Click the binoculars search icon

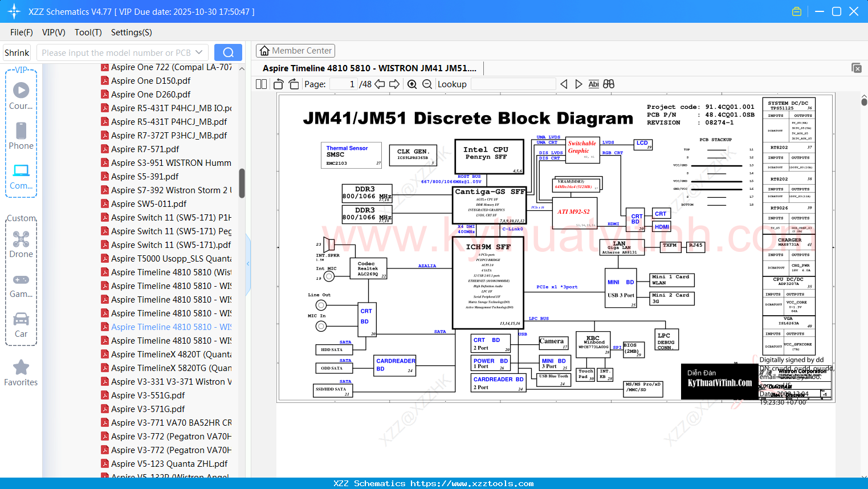pyautogui.click(x=609, y=84)
